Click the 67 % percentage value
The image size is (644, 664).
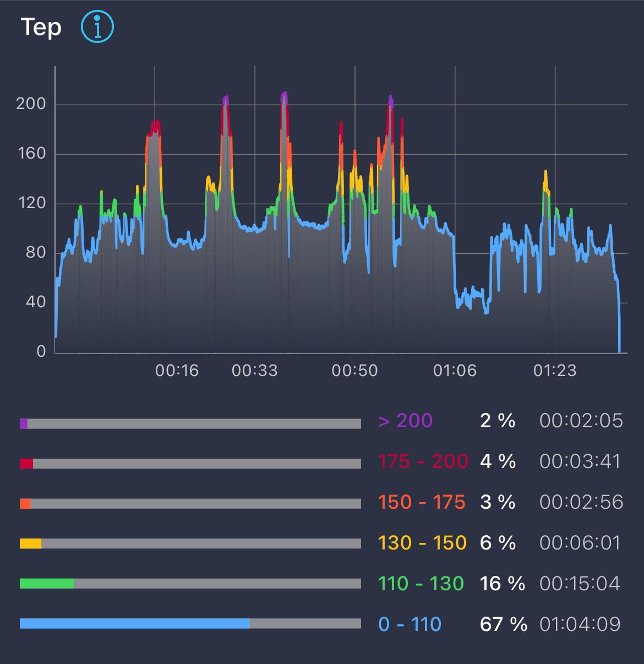click(503, 624)
